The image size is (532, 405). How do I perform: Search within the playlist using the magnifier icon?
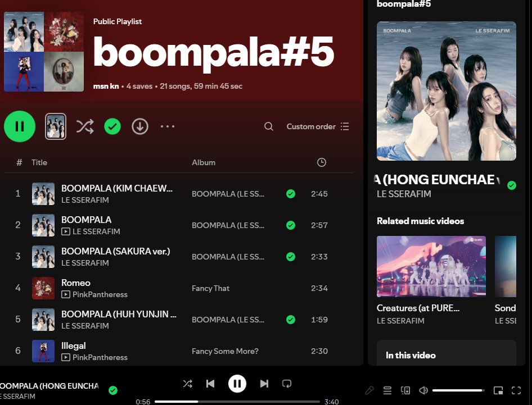coord(269,126)
